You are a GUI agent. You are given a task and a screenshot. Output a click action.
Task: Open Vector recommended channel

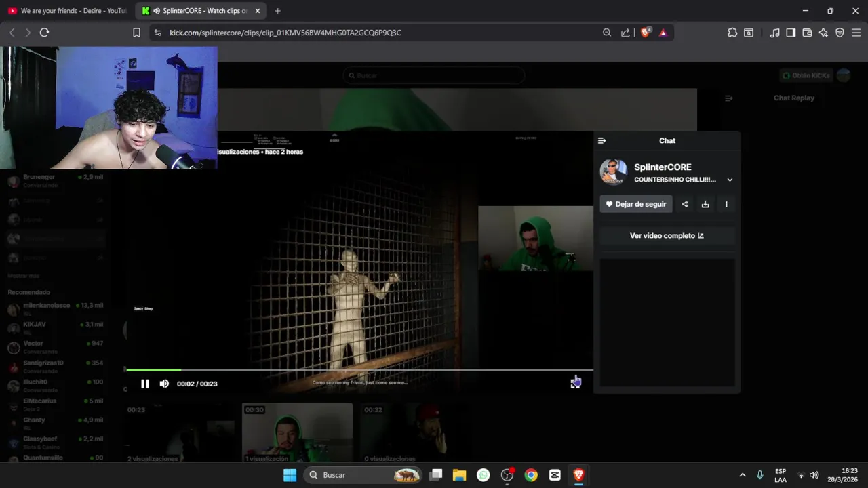pos(56,347)
